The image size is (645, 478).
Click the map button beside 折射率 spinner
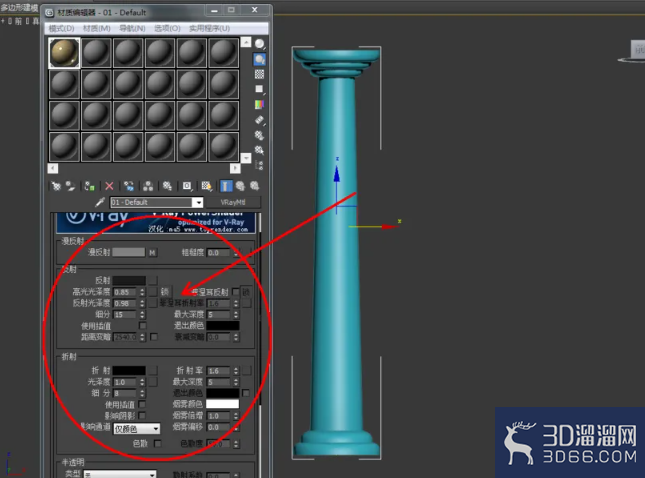(246, 371)
